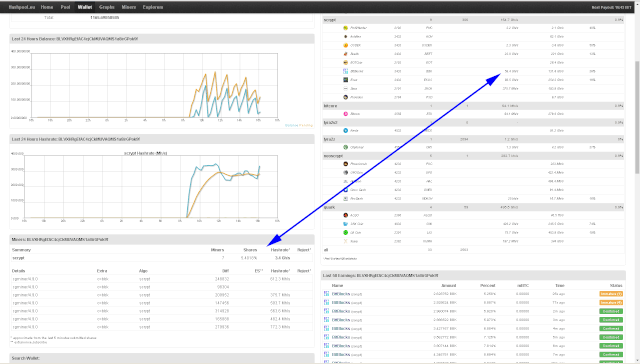Click the 'Last 50 Earnings' panel header
This screenshot has width=640, height=364.
(473, 275)
